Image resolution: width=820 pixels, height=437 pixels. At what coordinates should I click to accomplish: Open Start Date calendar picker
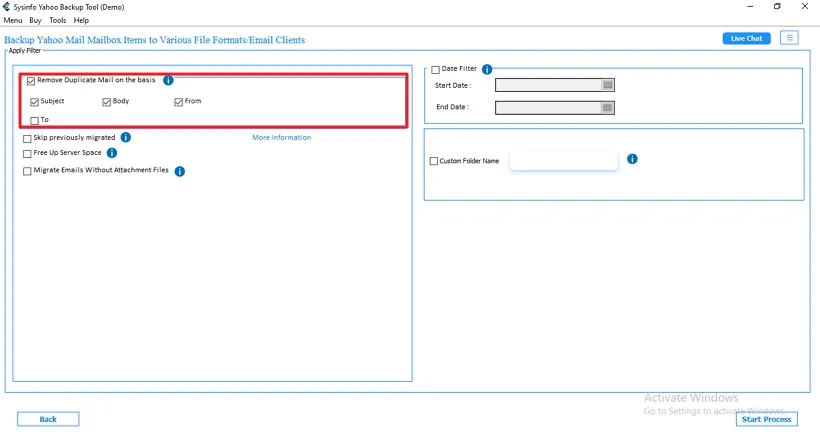point(607,85)
